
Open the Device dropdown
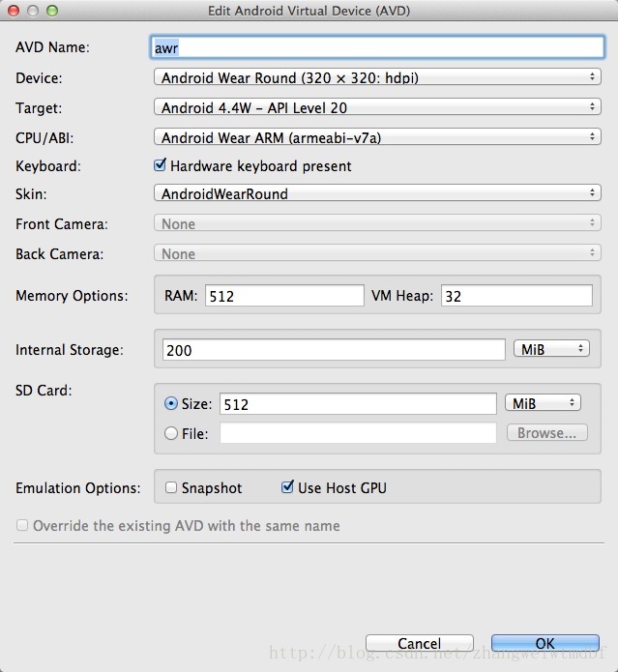point(377,77)
